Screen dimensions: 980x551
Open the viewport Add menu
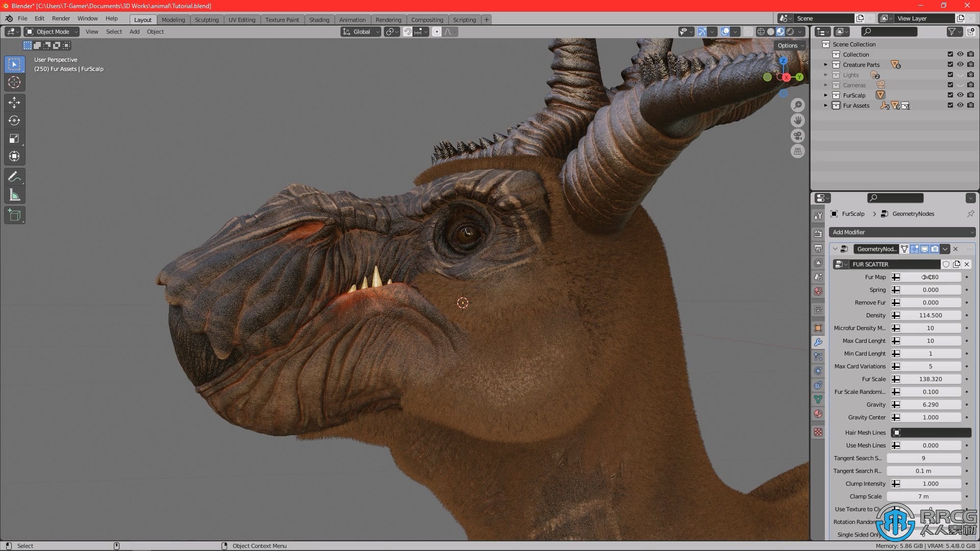(x=134, y=32)
